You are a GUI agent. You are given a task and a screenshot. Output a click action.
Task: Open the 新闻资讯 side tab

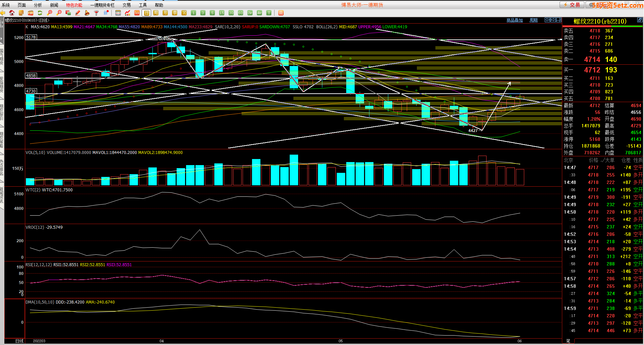(x=2, y=195)
